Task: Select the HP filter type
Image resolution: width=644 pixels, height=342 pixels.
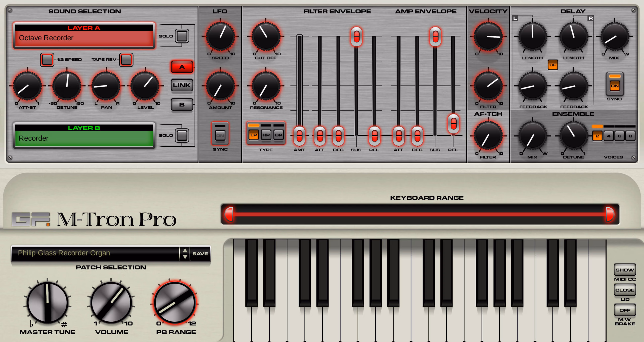Action: pyautogui.click(x=266, y=135)
